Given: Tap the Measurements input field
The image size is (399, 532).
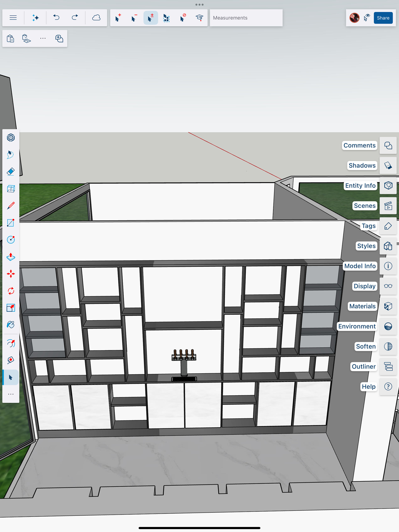Looking at the screenshot, I should [246, 18].
